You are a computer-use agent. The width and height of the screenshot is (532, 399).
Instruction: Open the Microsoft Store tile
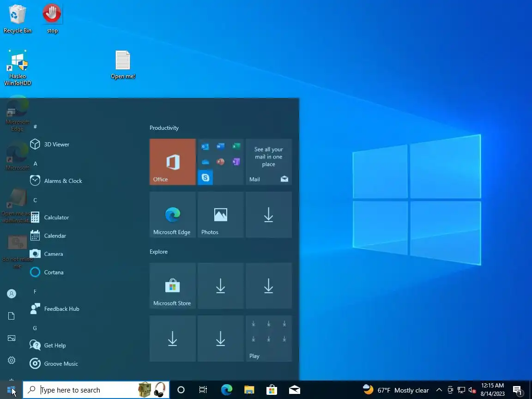(x=173, y=286)
